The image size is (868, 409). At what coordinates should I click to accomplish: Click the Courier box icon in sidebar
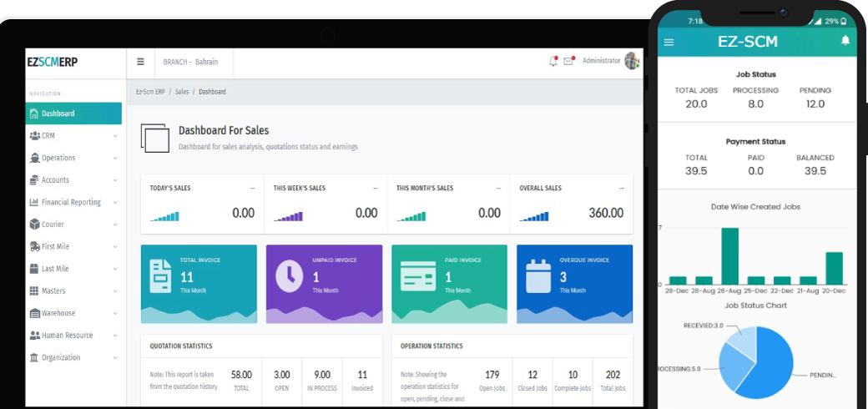tap(34, 225)
